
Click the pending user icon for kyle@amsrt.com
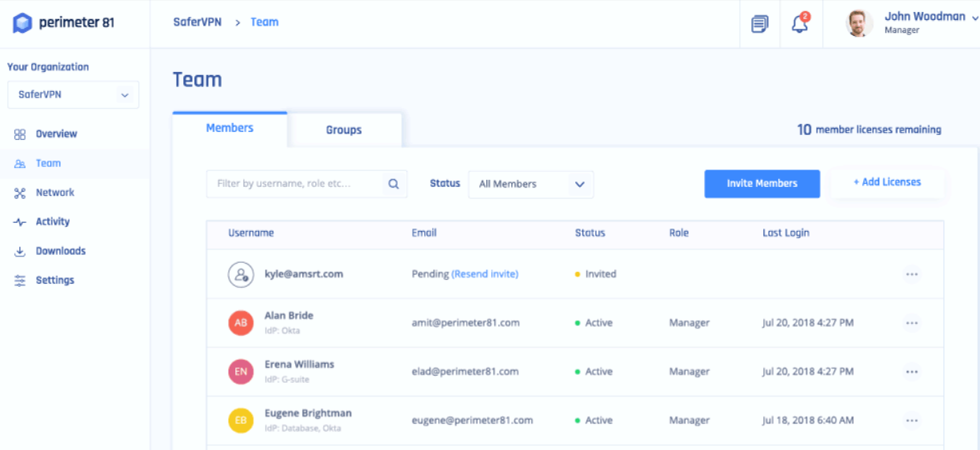click(241, 274)
